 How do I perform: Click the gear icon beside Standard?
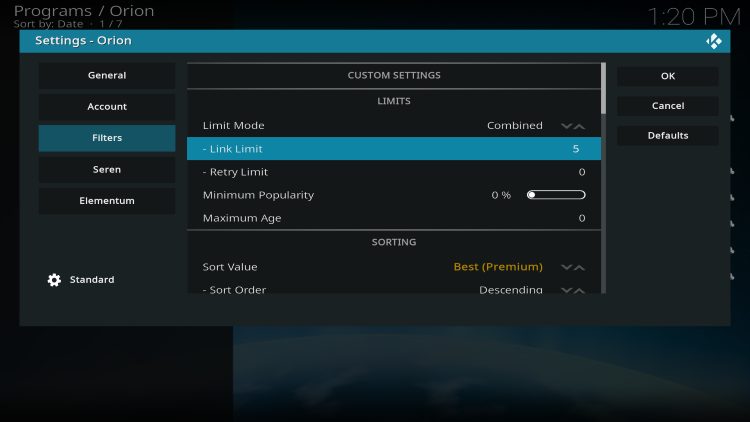(x=54, y=280)
